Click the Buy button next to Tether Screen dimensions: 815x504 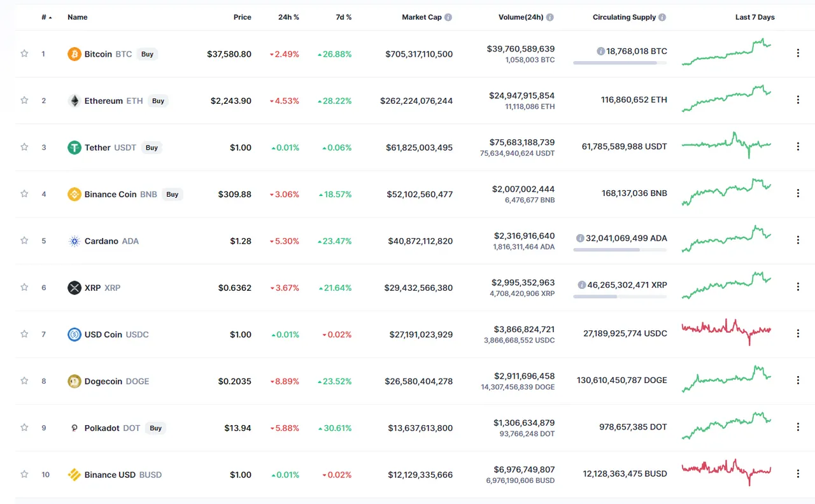[x=152, y=148]
